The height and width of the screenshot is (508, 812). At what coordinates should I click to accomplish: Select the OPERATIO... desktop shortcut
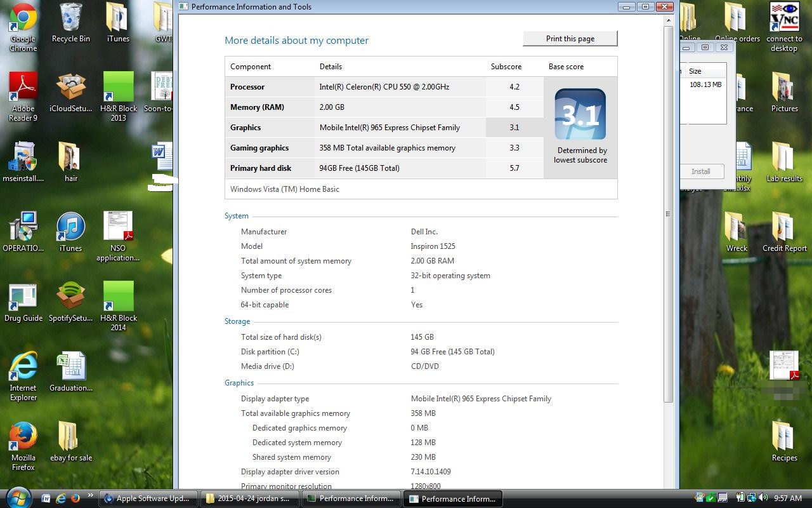pos(23,232)
